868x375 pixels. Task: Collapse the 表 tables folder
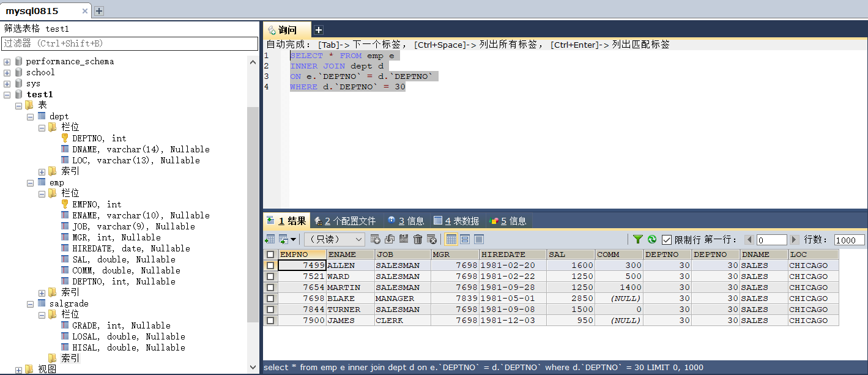pos(19,106)
